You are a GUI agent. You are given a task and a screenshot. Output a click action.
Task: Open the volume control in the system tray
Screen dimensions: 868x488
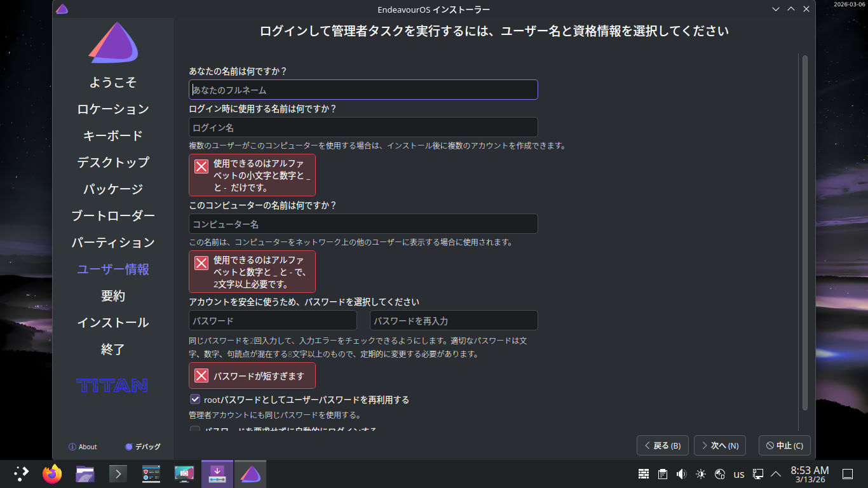682,474
